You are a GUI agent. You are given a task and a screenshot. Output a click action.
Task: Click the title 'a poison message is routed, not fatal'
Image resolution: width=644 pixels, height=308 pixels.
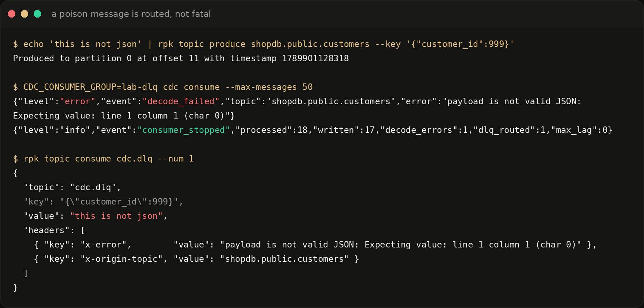point(131,14)
